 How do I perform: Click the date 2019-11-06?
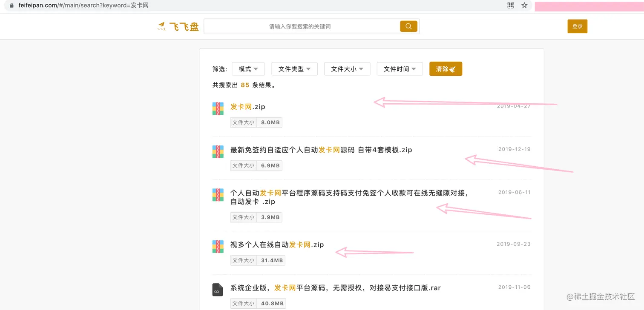tap(515, 287)
